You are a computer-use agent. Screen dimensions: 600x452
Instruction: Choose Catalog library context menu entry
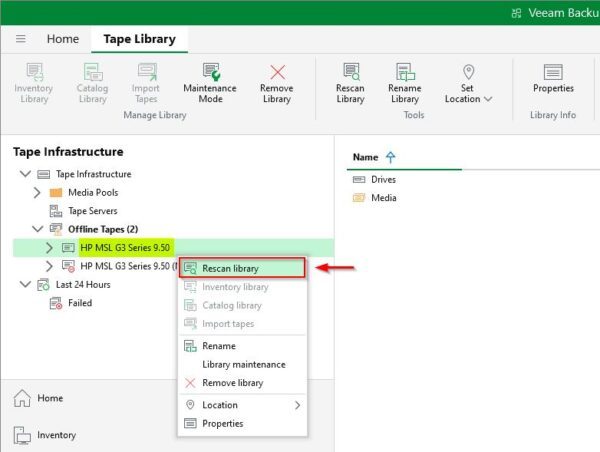(x=242, y=305)
